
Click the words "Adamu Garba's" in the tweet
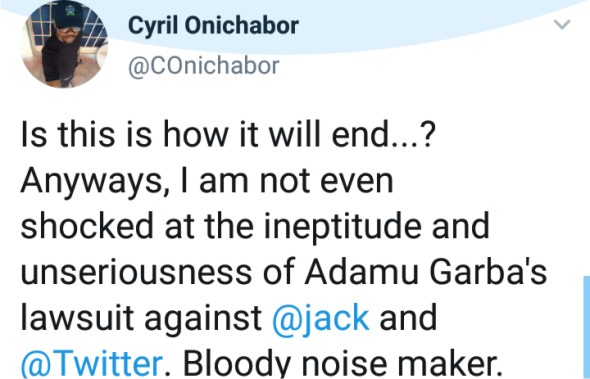(425, 271)
